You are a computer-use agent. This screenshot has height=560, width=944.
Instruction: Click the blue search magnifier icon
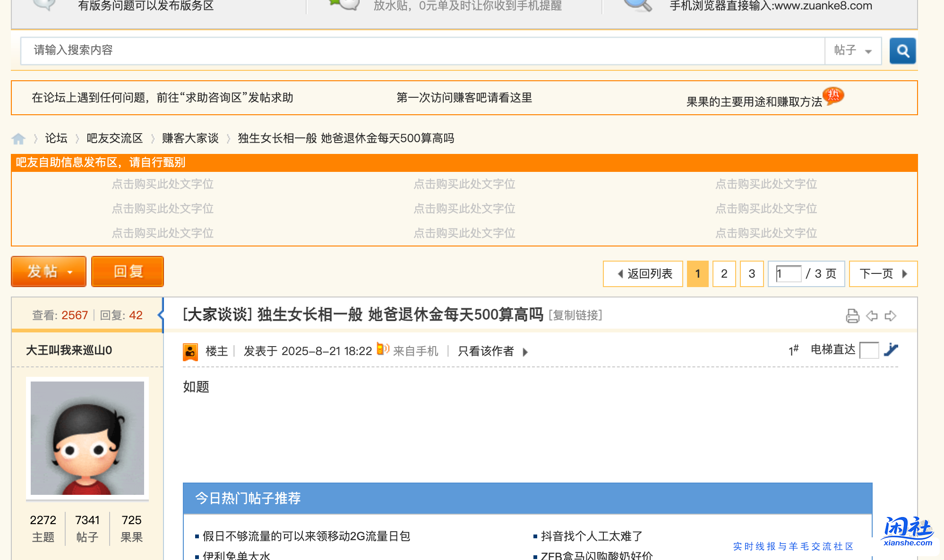(x=903, y=51)
